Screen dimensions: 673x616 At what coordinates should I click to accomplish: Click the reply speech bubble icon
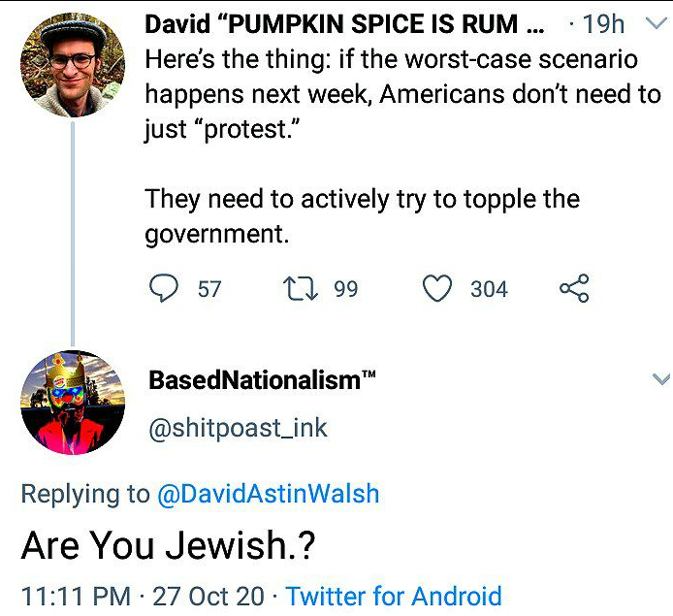point(165,288)
